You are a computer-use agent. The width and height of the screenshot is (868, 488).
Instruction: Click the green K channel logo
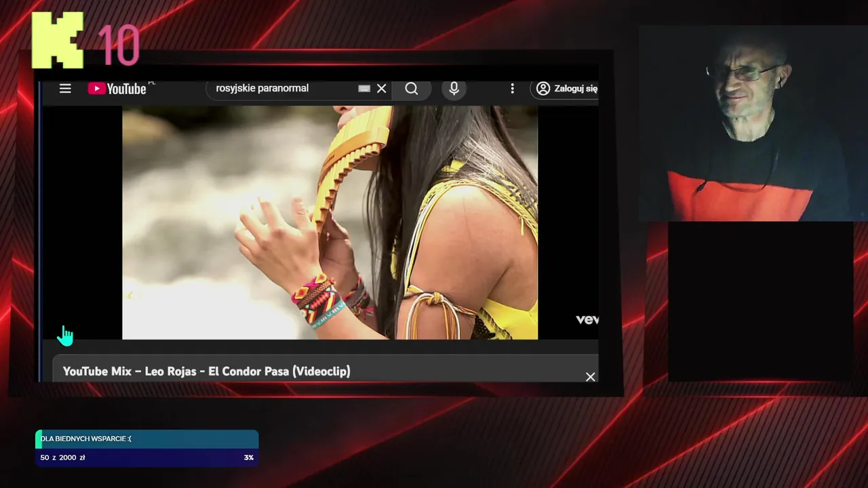pos(58,40)
